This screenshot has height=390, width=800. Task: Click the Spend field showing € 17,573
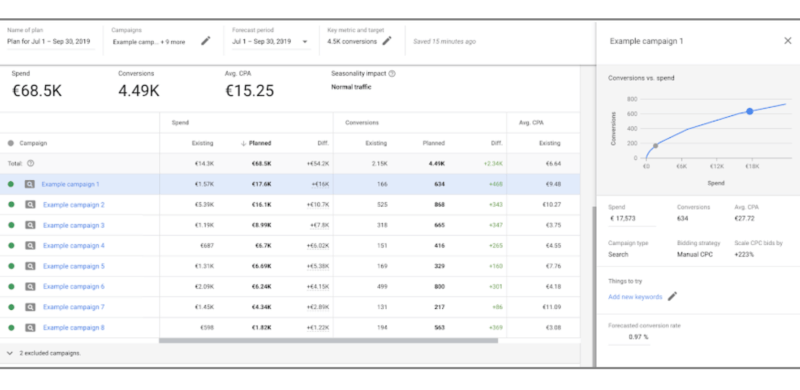pos(632,218)
